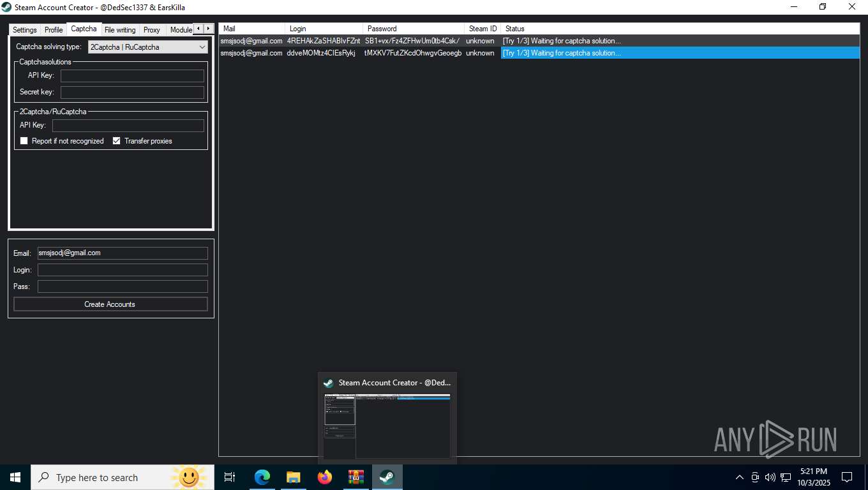Click the Pass input field

pyautogui.click(x=123, y=286)
